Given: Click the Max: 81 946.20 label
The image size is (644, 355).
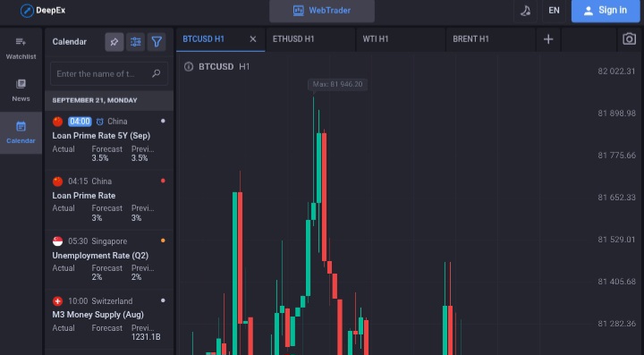Looking at the screenshot, I should (337, 84).
